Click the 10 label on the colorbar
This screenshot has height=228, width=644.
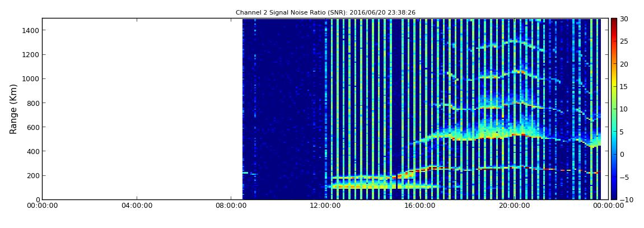click(624, 109)
